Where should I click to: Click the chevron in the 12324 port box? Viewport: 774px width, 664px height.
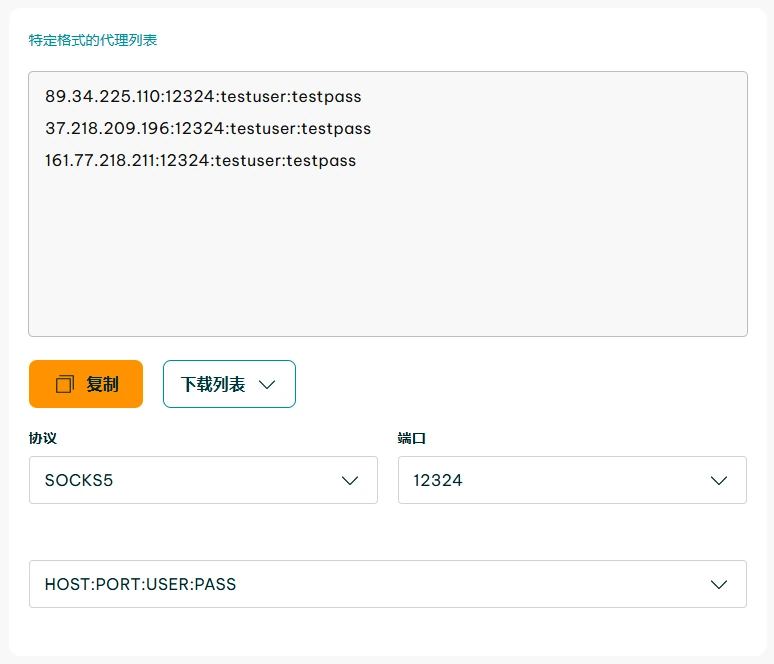pyautogui.click(x=719, y=481)
